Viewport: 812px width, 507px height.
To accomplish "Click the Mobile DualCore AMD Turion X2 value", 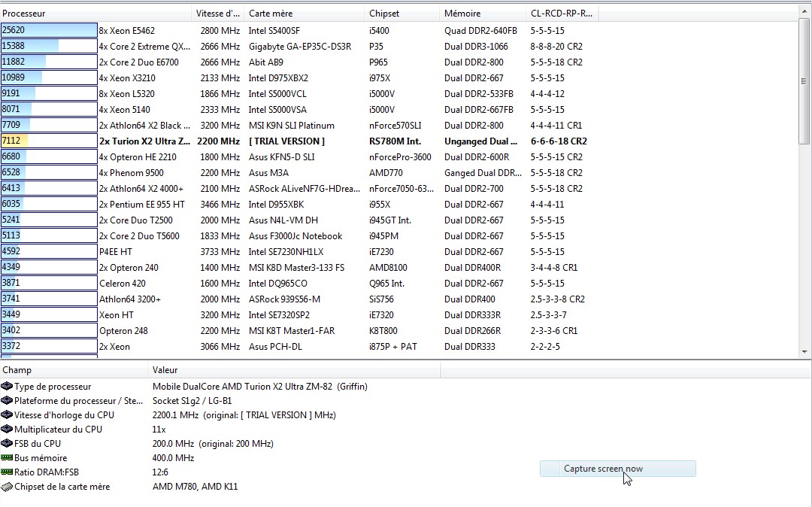I will (260, 387).
